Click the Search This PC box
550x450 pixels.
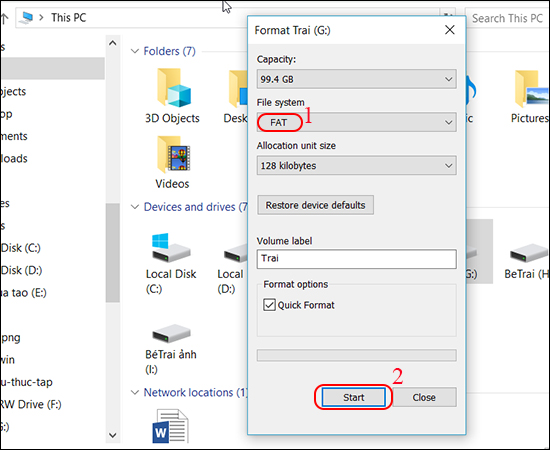coord(507,18)
